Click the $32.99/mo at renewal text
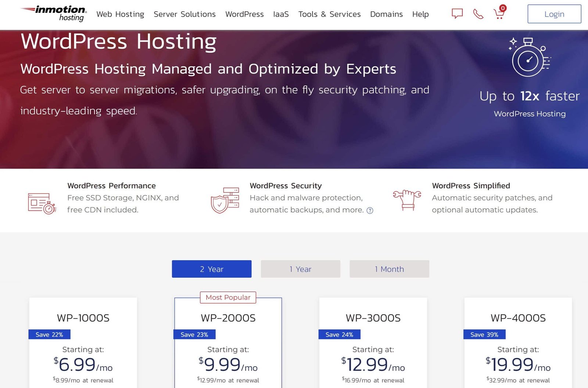Screen dimensions: 588x388 pos(518,380)
